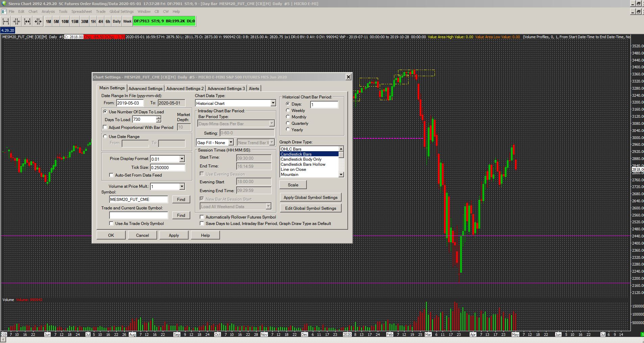Increase Days To Load spinner value
Image resolution: width=644 pixels, height=343 pixels.
158,117
